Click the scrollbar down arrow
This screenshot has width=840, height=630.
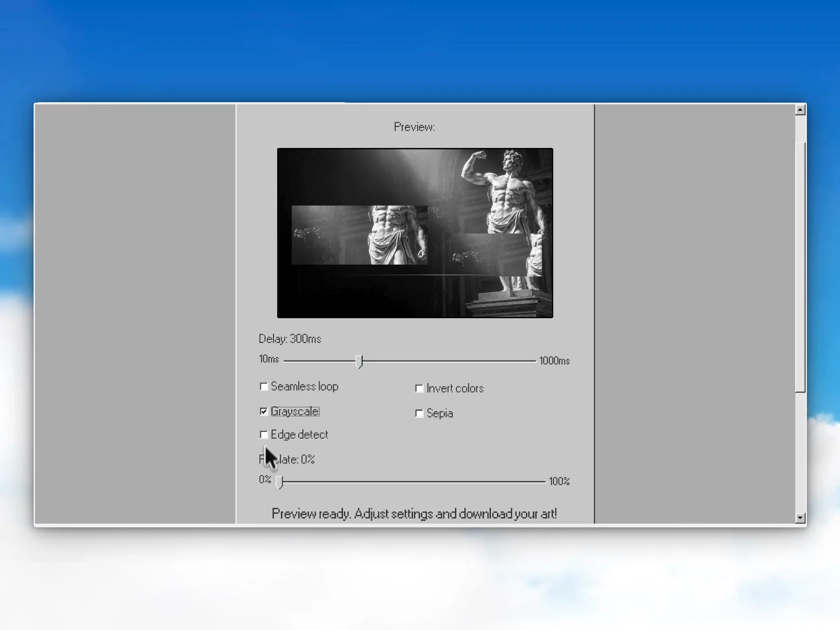point(800,518)
